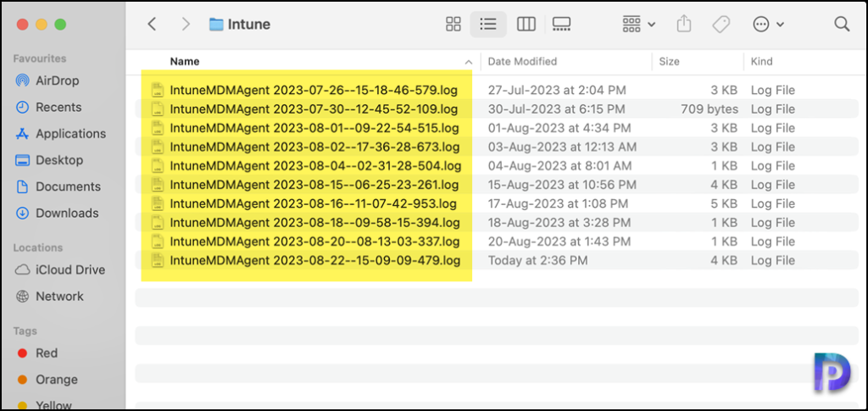Open Network in the sidebar
This screenshot has height=411, width=868.
tap(49, 297)
